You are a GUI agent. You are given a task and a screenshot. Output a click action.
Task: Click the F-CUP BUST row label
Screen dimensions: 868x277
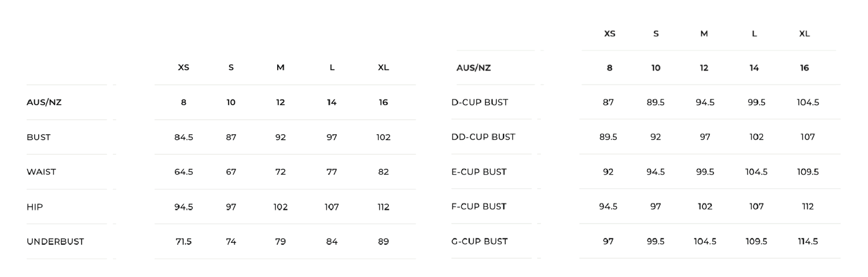[479, 206]
